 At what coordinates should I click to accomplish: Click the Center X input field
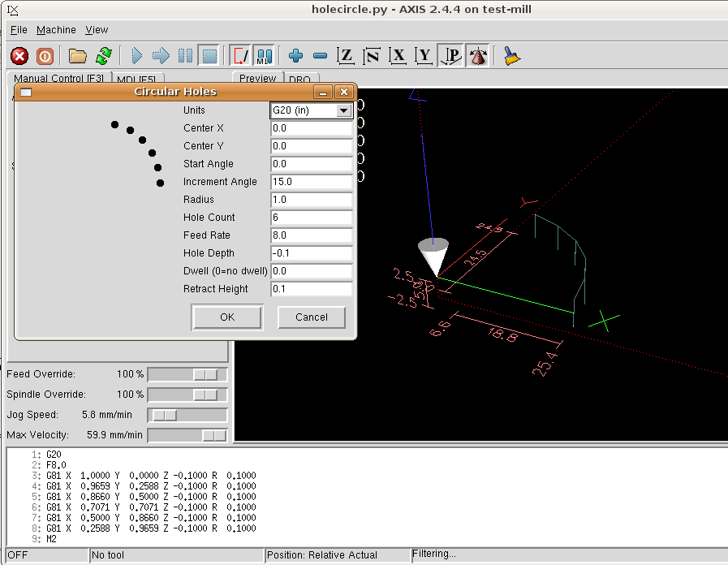point(311,128)
